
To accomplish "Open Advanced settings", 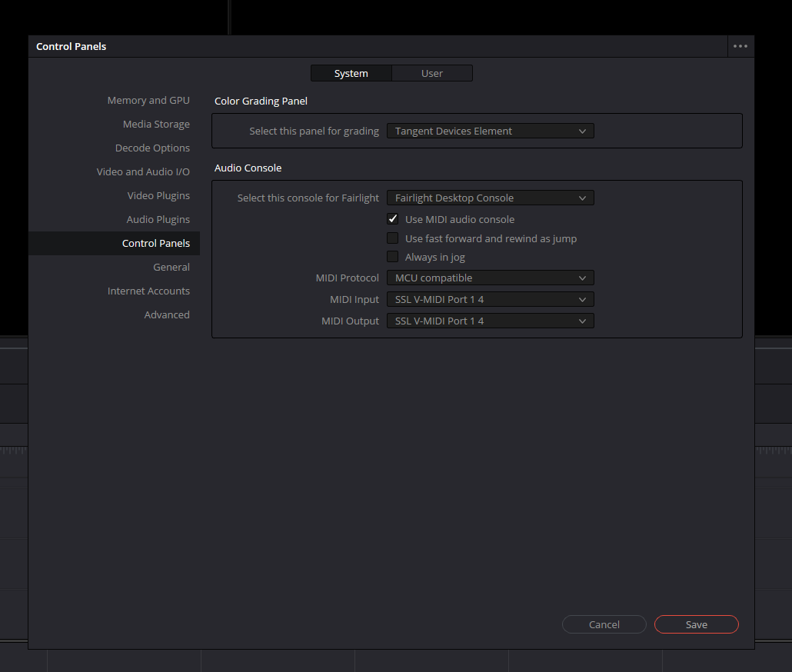I will point(167,314).
